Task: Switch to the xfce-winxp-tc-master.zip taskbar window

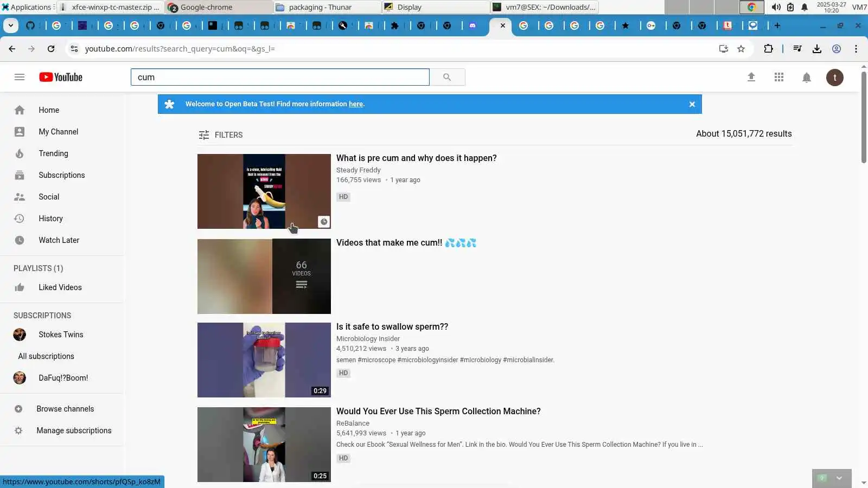Action: click(110, 7)
